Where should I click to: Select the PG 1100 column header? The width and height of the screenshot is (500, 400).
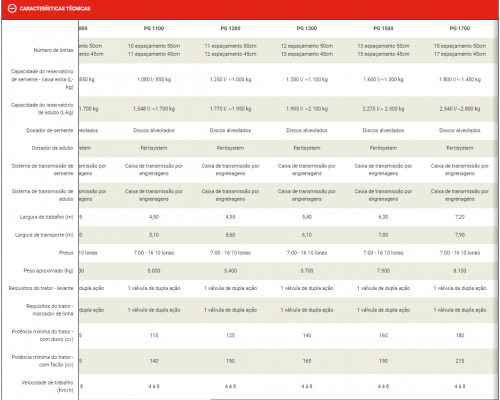tap(154, 28)
